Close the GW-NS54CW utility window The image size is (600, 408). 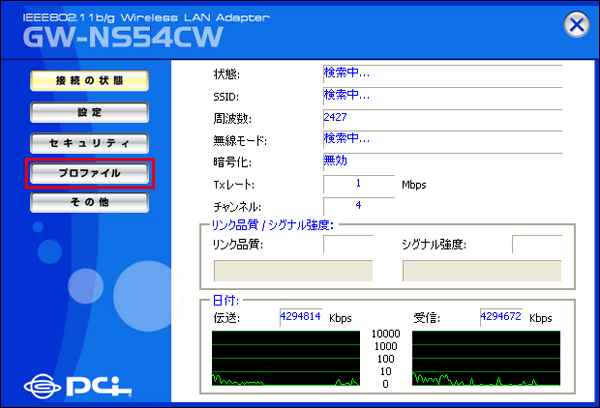click(576, 24)
